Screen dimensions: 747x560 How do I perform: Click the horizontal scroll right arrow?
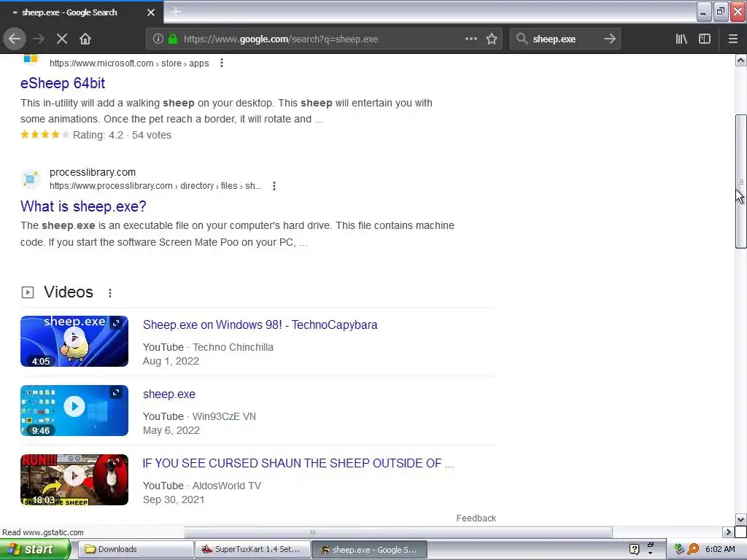click(x=728, y=532)
